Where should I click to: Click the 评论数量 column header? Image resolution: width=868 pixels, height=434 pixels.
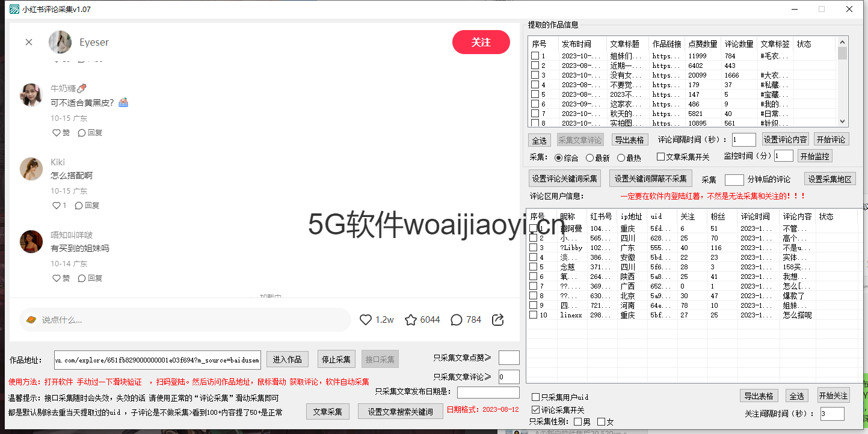point(739,44)
